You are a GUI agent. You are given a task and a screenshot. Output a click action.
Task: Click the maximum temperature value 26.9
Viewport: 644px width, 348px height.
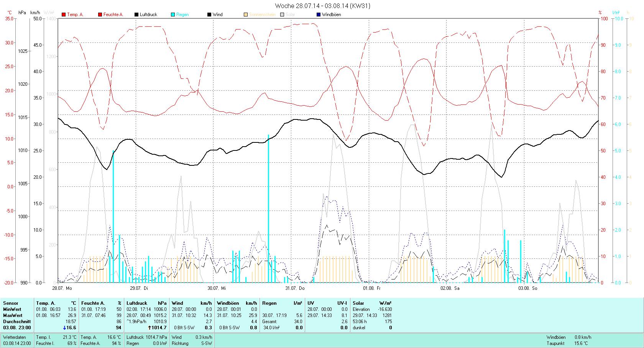point(72,315)
